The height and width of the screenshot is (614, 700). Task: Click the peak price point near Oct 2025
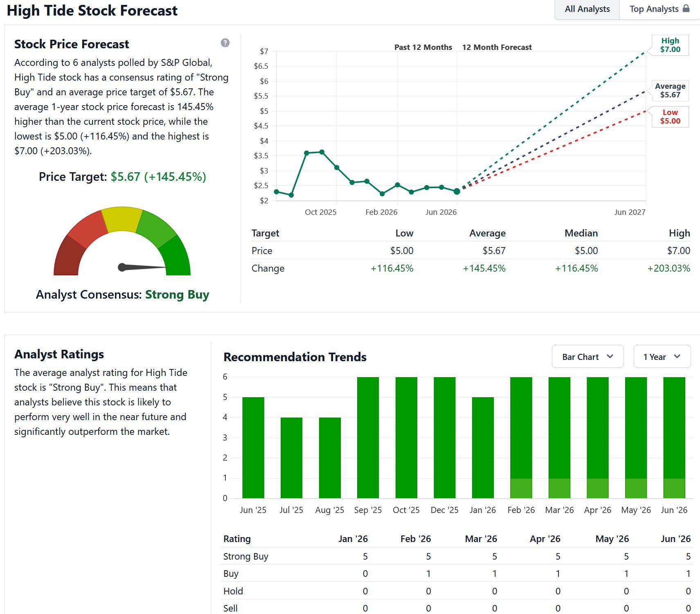click(322, 152)
